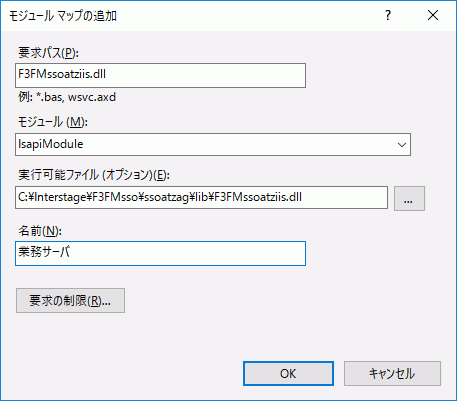The width and height of the screenshot is (457, 401).
Task: Click the F3FMssoatziis.dll text in 要求パス
Action: (x=62, y=74)
